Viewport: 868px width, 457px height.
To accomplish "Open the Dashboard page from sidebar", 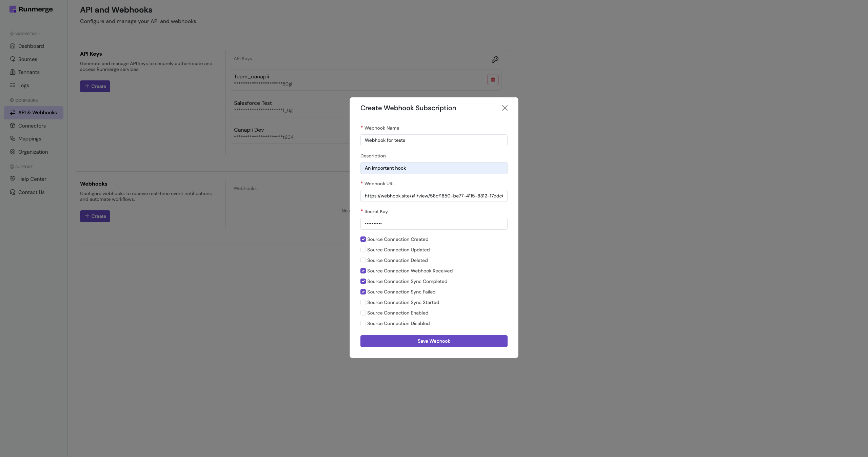I will pos(31,46).
